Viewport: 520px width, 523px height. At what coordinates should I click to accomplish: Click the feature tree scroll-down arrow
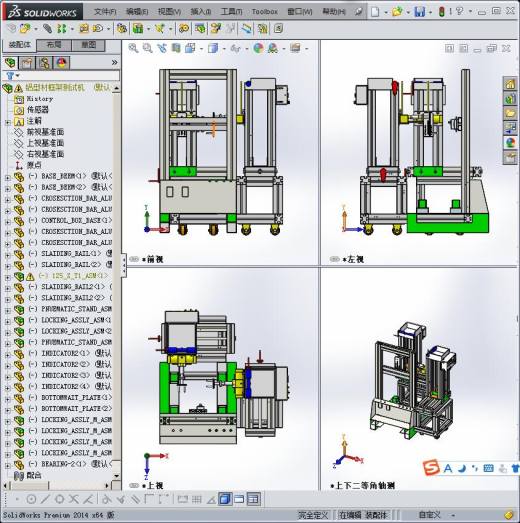pos(116,476)
